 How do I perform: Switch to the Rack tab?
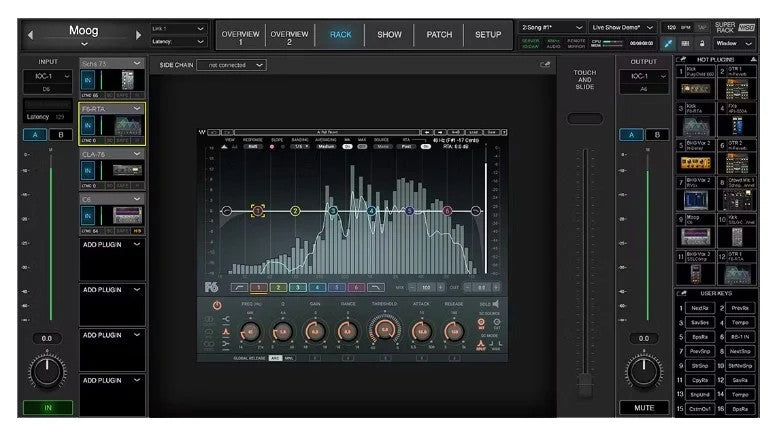coord(340,35)
